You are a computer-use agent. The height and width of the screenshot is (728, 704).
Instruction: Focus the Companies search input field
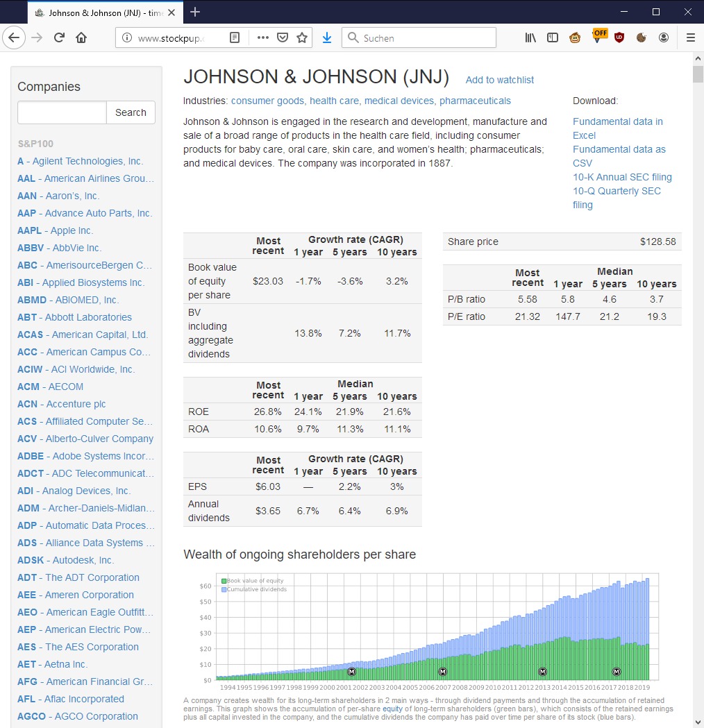(x=62, y=112)
